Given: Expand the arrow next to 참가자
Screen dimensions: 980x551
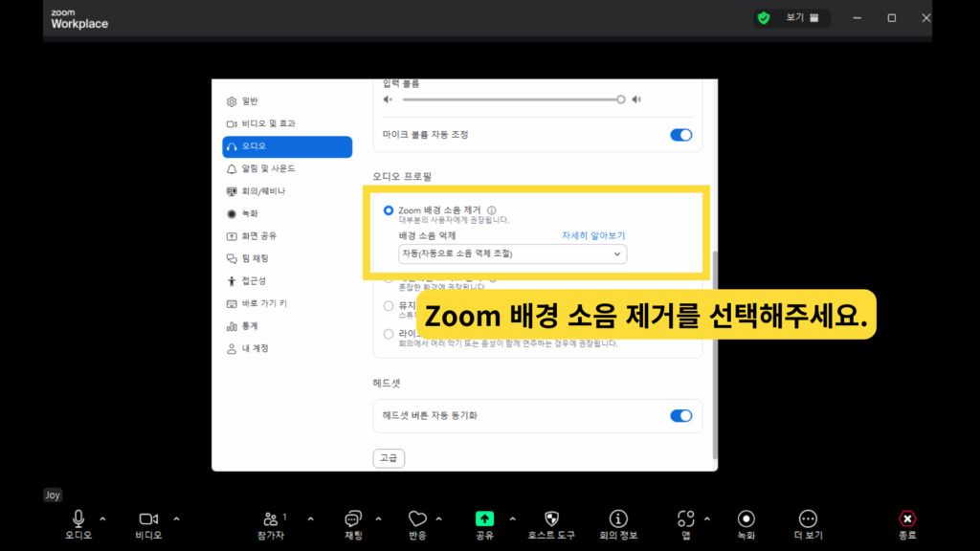Looking at the screenshot, I should (311, 519).
